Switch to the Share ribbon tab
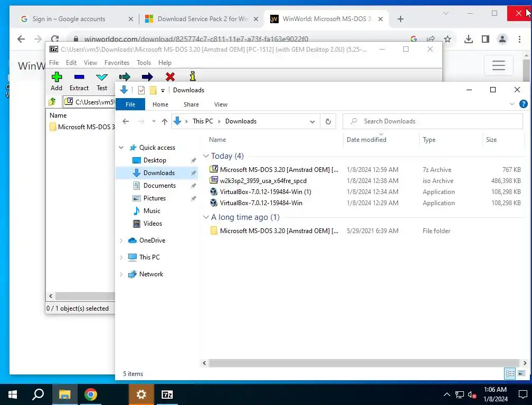Screen dimensions: 532x405 191,104
